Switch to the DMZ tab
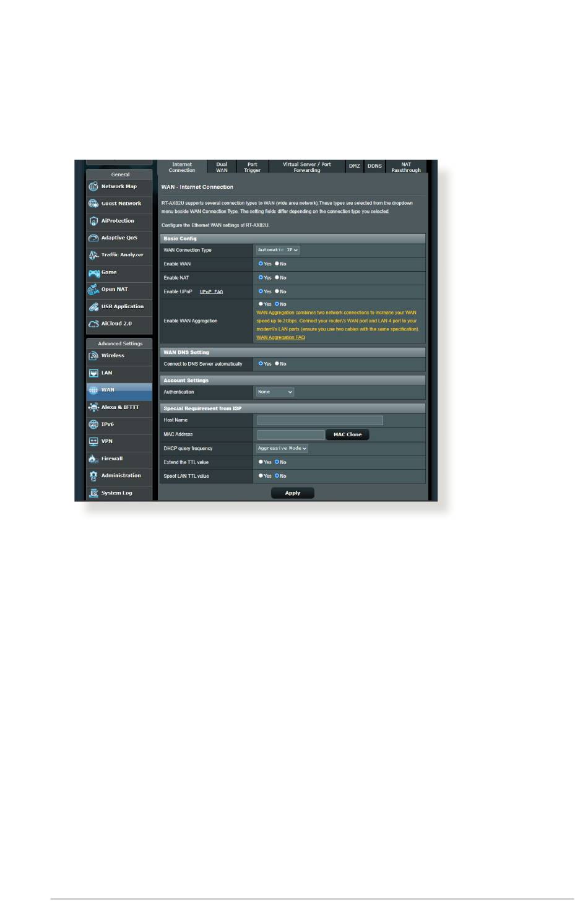Viewport: 588px width, 919px height. pyautogui.click(x=354, y=166)
